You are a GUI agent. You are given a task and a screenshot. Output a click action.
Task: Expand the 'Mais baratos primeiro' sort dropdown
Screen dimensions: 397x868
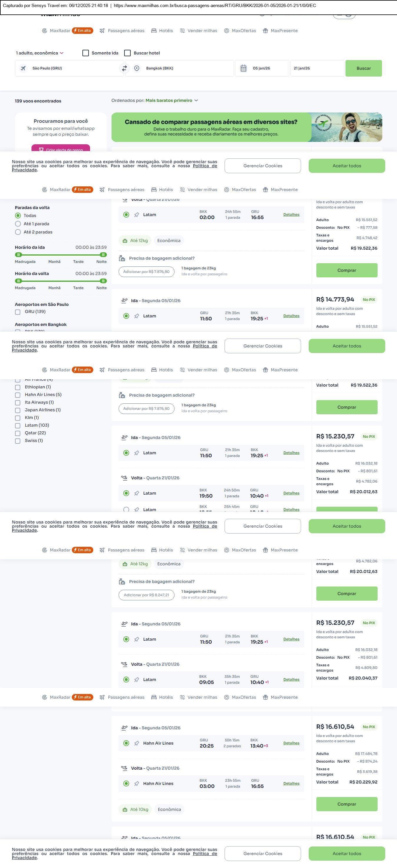click(172, 100)
